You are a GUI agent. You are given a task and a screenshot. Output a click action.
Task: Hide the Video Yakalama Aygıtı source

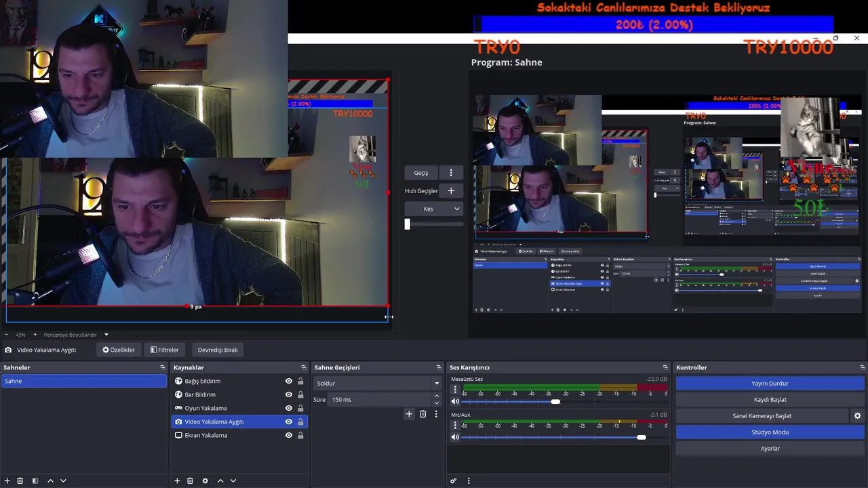point(289,422)
